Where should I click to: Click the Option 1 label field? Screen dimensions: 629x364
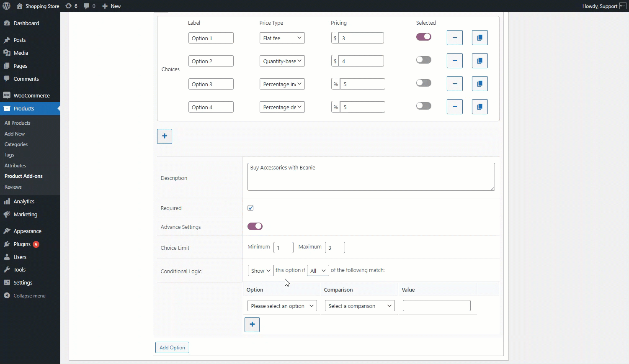coord(211,38)
